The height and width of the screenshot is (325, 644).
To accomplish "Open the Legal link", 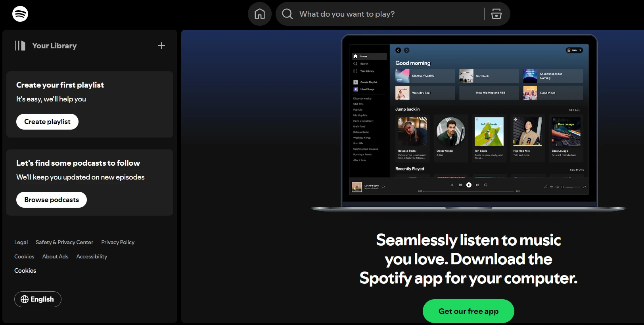I will 21,242.
